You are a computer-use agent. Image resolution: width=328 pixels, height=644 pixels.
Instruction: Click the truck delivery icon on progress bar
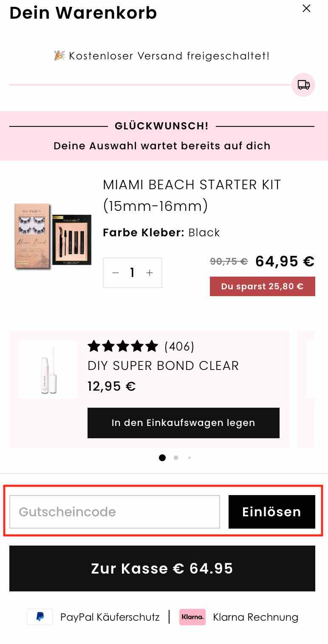(303, 85)
